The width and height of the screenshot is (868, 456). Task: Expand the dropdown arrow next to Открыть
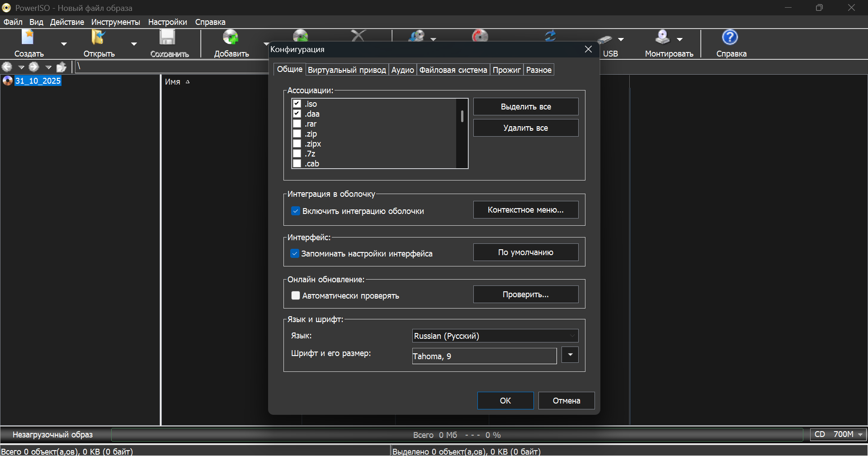(x=134, y=44)
